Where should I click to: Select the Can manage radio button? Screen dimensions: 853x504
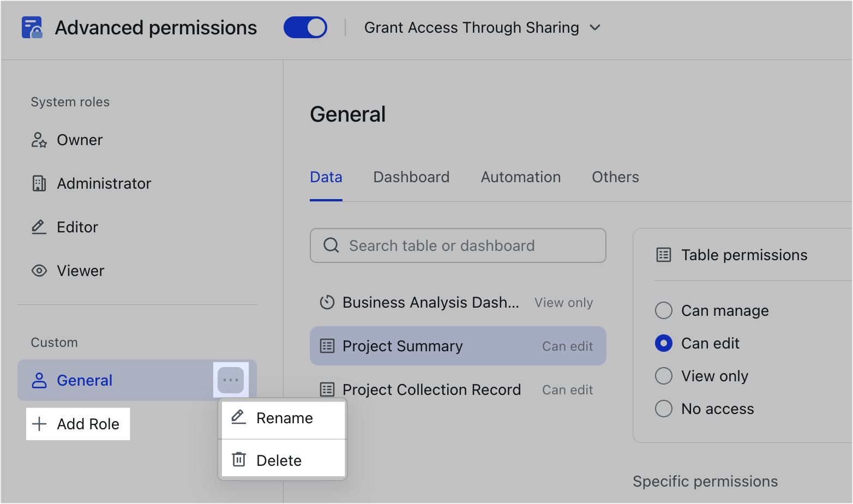[x=663, y=310]
